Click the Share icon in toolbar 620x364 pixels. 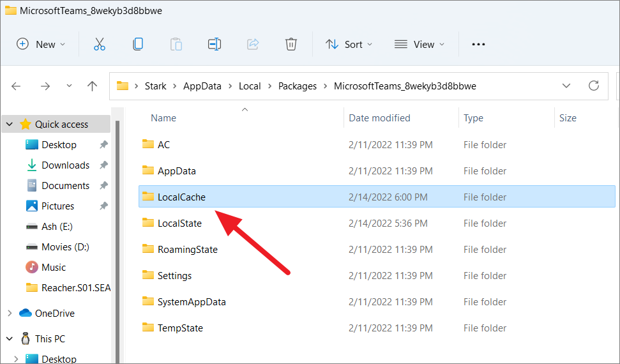(253, 44)
